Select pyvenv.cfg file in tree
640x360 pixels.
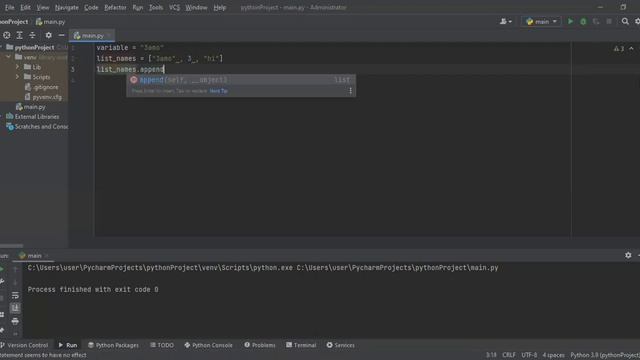(43, 97)
